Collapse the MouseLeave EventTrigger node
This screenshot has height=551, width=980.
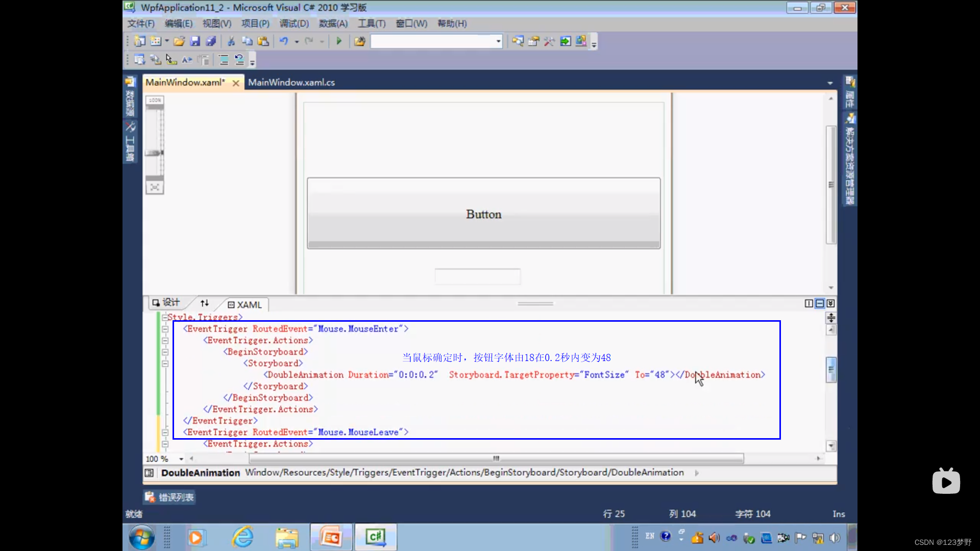point(165,433)
